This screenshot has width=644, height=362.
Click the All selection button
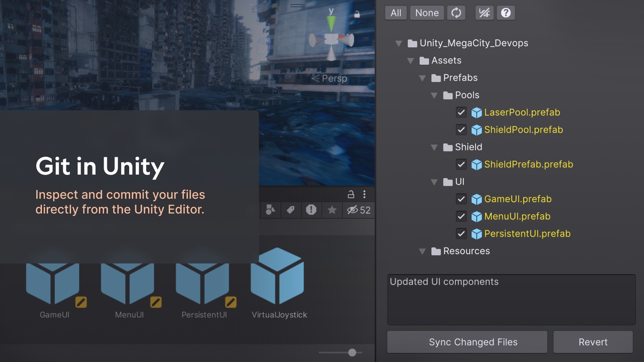coord(396,13)
